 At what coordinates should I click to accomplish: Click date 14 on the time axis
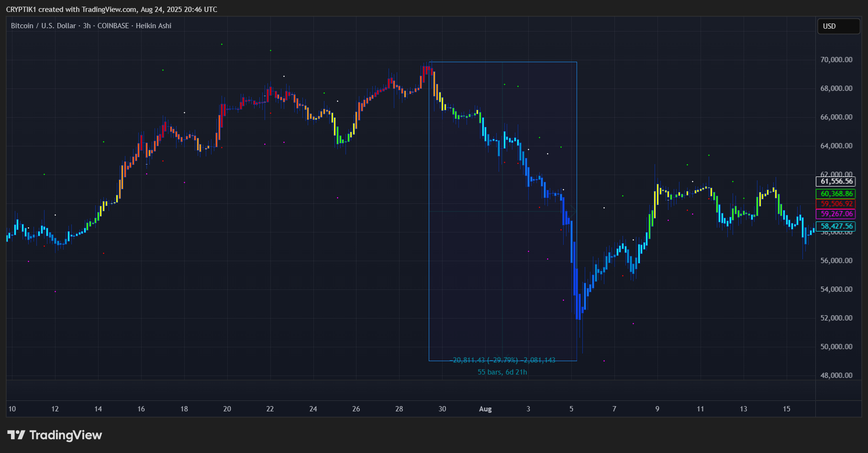pyautogui.click(x=98, y=409)
